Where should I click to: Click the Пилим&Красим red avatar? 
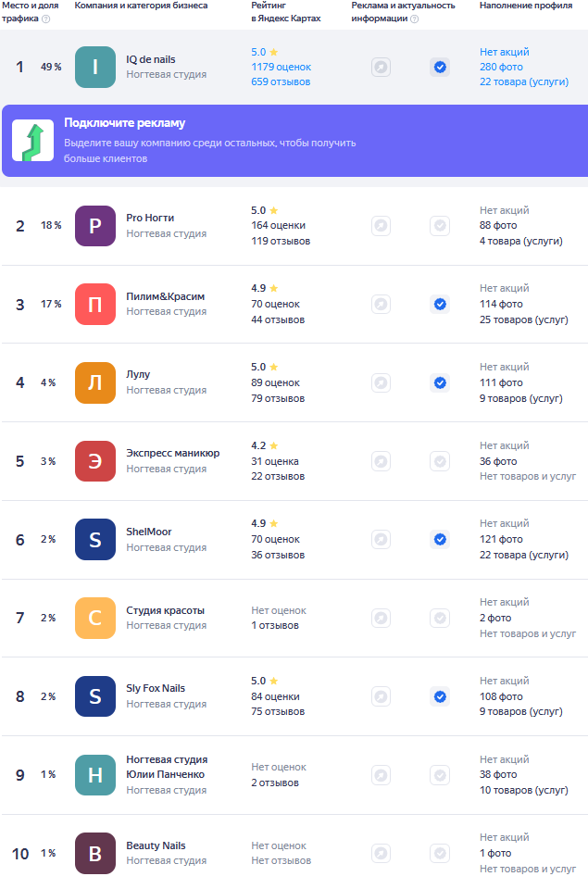(x=95, y=305)
